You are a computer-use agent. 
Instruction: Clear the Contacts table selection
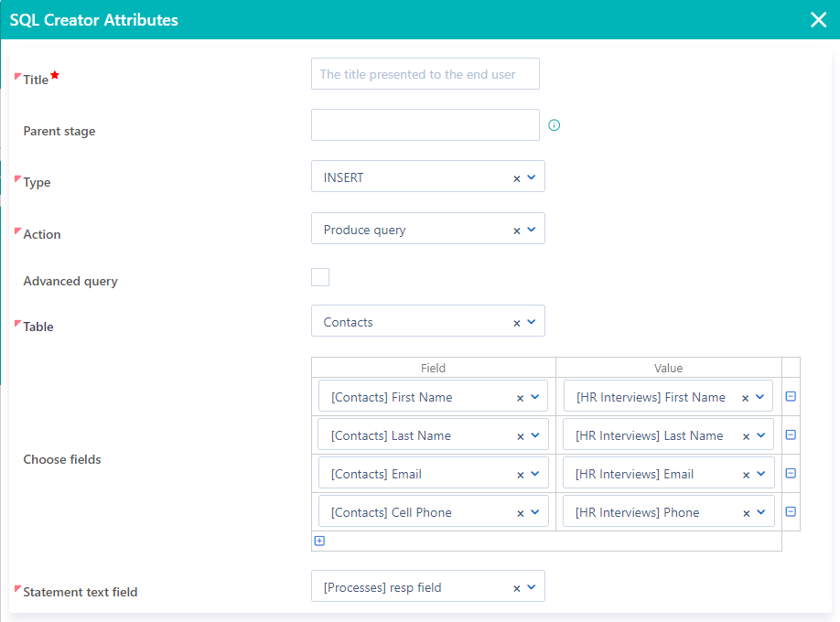pos(516,321)
